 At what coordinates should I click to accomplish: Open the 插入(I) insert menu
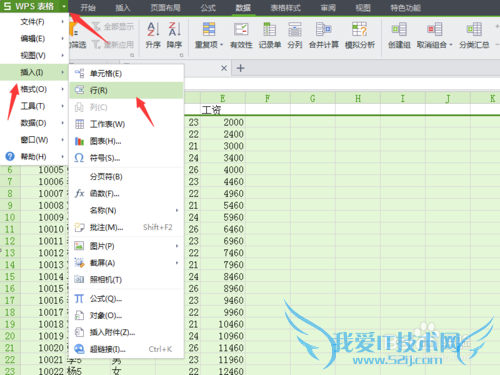tap(34, 72)
